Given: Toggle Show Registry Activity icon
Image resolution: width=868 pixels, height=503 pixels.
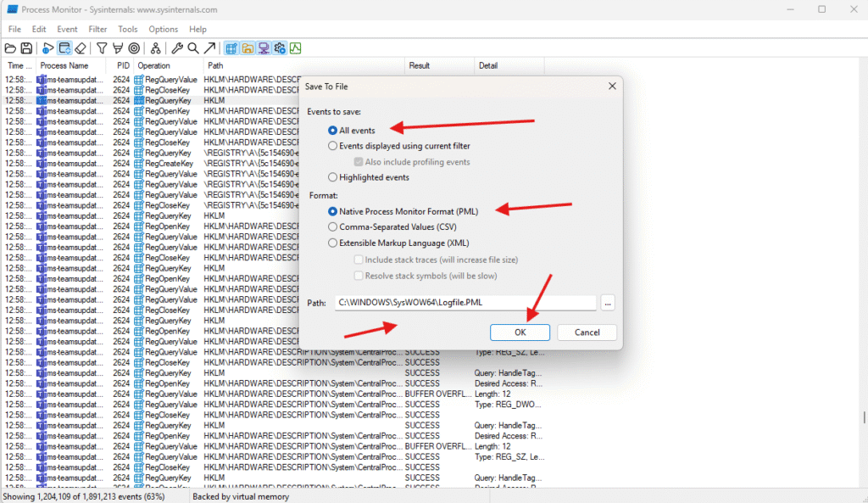Looking at the screenshot, I should coord(231,48).
